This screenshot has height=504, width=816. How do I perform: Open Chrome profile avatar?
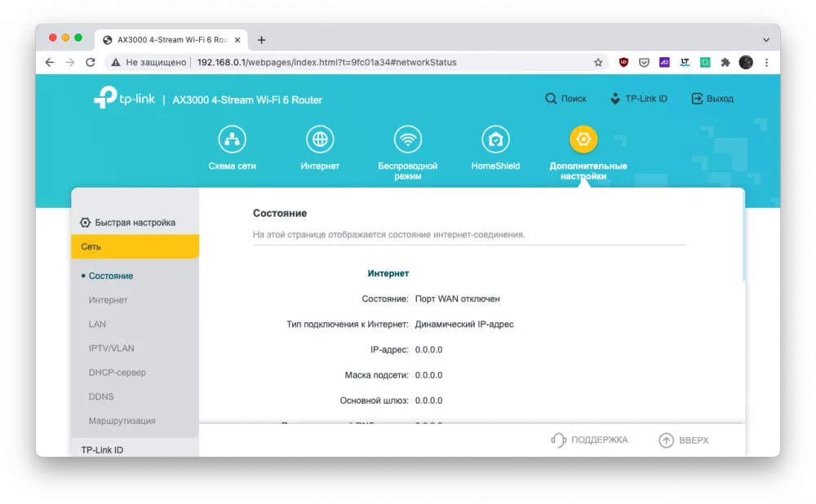(x=746, y=63)
